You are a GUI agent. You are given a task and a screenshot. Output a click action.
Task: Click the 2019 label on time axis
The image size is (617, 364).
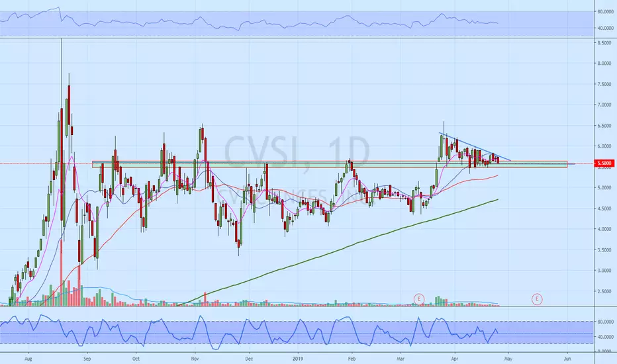(x=299, y=359)
